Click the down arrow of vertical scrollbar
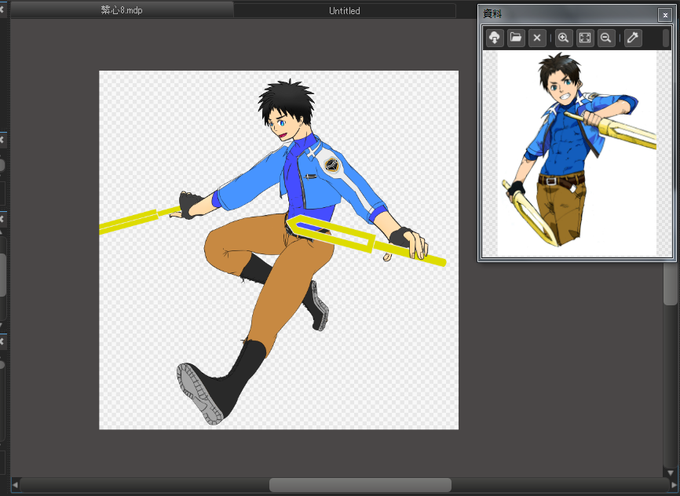Image resolution: width=680 pixels, height=496 pixels. (x=670, y=473)
